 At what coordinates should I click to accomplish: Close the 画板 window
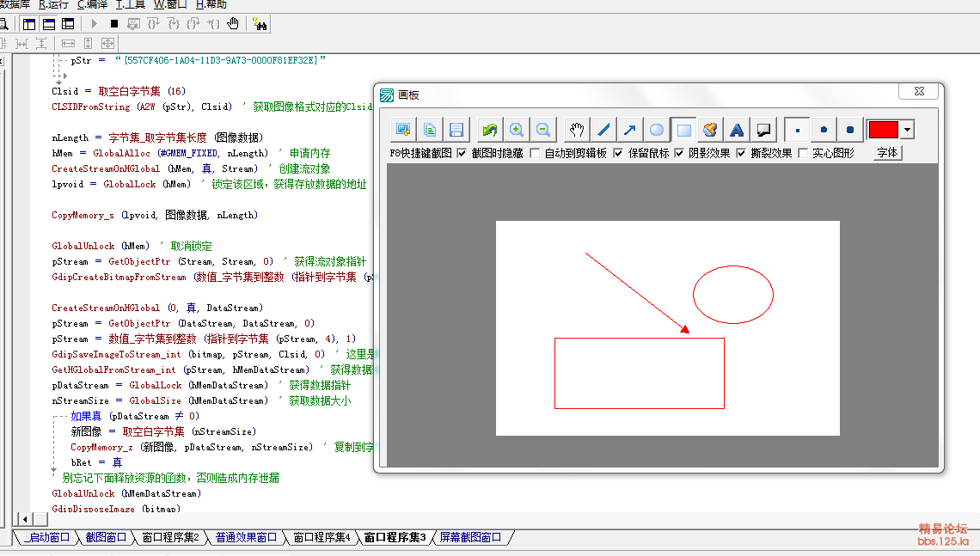click(x=919, y=91)
